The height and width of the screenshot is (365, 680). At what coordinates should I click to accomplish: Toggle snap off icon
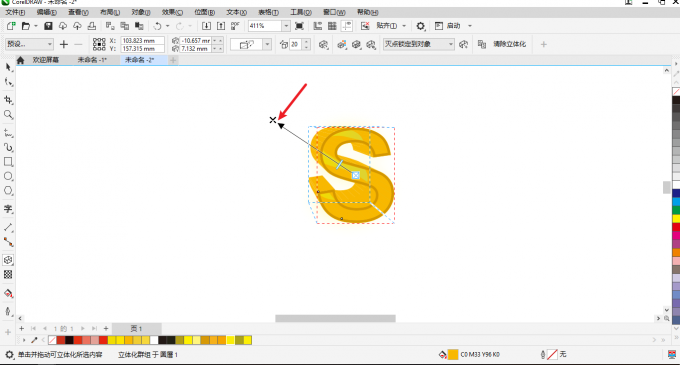365,26
